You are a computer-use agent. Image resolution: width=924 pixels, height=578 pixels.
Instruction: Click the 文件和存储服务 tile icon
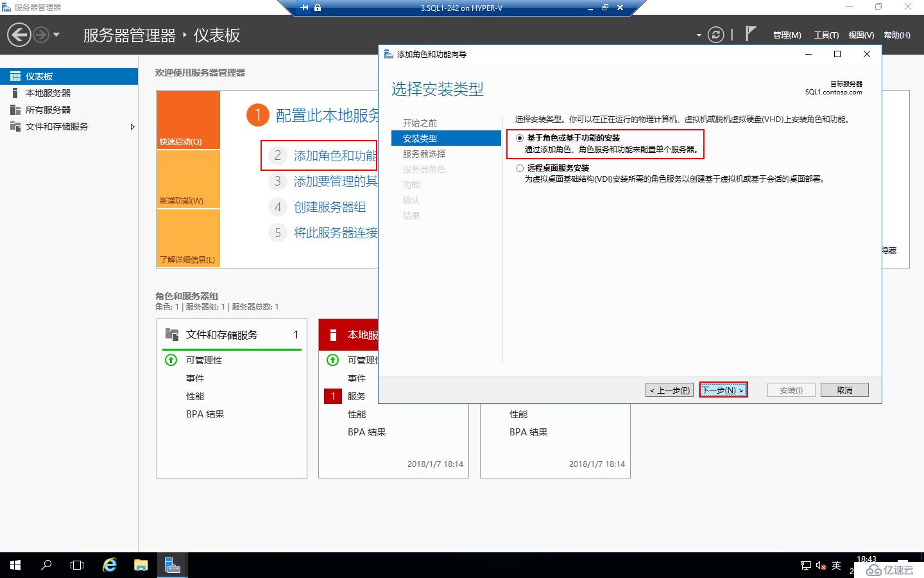172,335
